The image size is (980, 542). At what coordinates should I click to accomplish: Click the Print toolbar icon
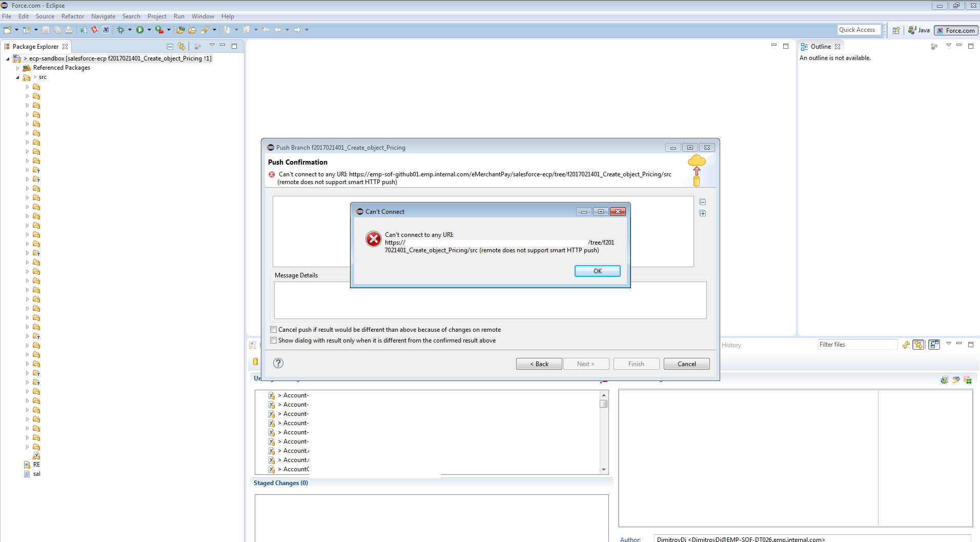[x=69, y=30]
